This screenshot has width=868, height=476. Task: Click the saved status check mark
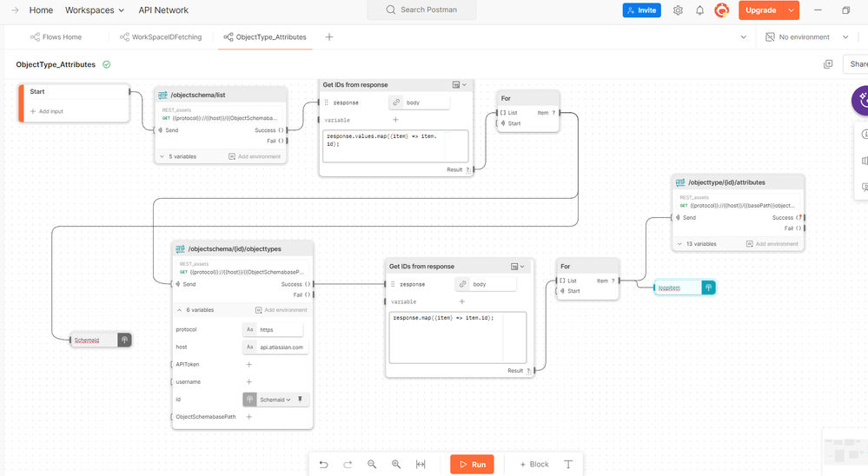106,65
